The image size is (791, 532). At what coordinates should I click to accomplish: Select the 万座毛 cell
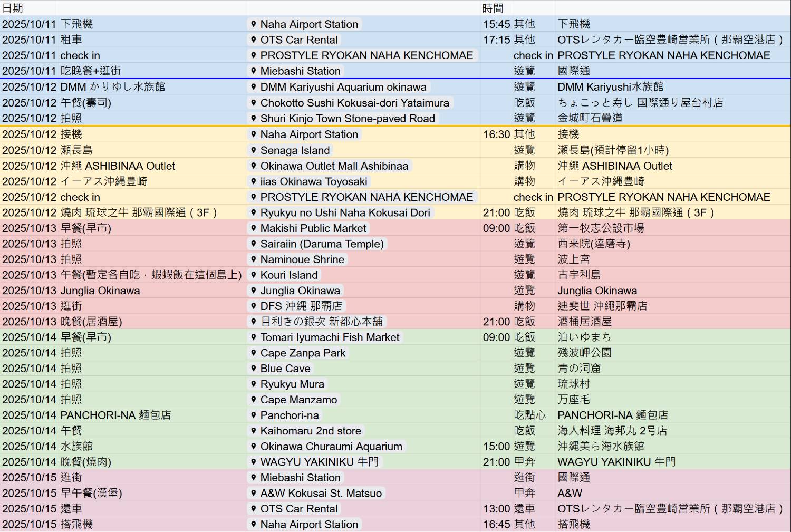[673, 399]
